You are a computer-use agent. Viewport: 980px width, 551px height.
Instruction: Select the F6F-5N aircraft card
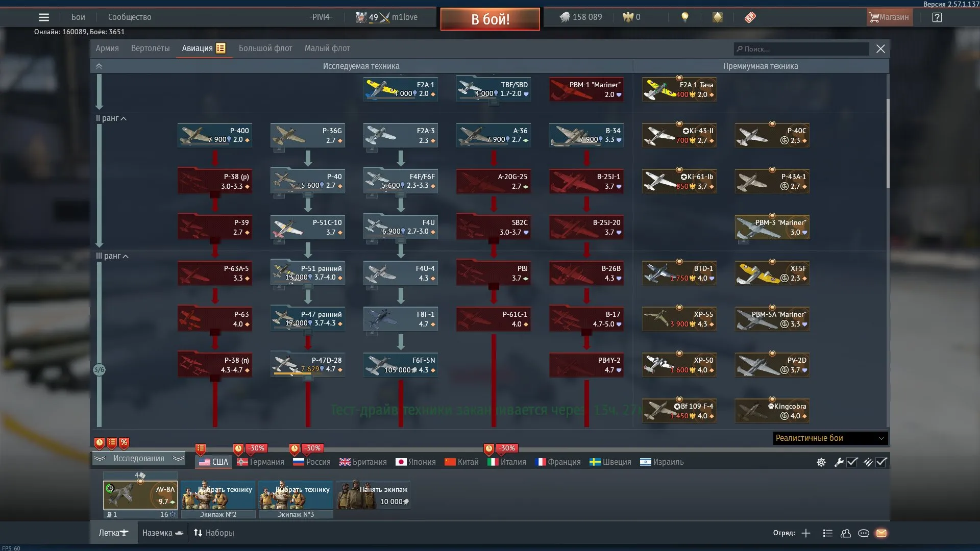[401, 365]
